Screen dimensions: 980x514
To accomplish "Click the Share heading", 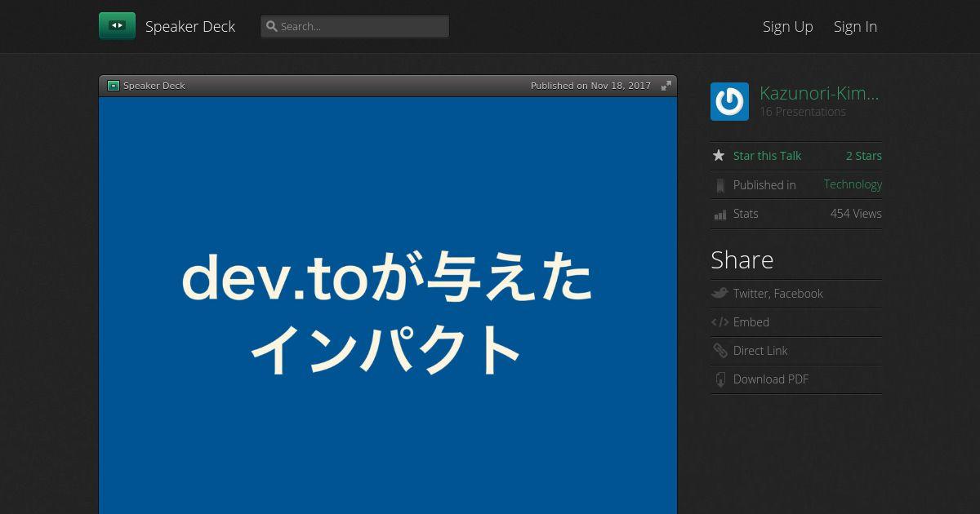I will (x=742, y=259).
